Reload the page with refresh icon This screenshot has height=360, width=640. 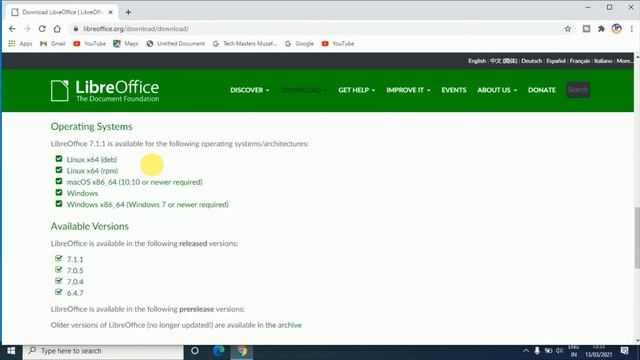point(42,29)
